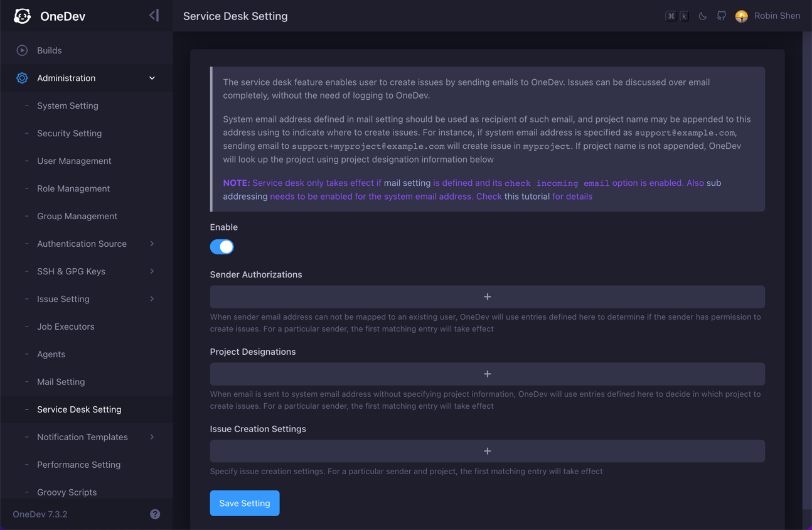Screen dimensions: 812x530
Task: Open help via the question mark icon
Action: click(155, 514)
